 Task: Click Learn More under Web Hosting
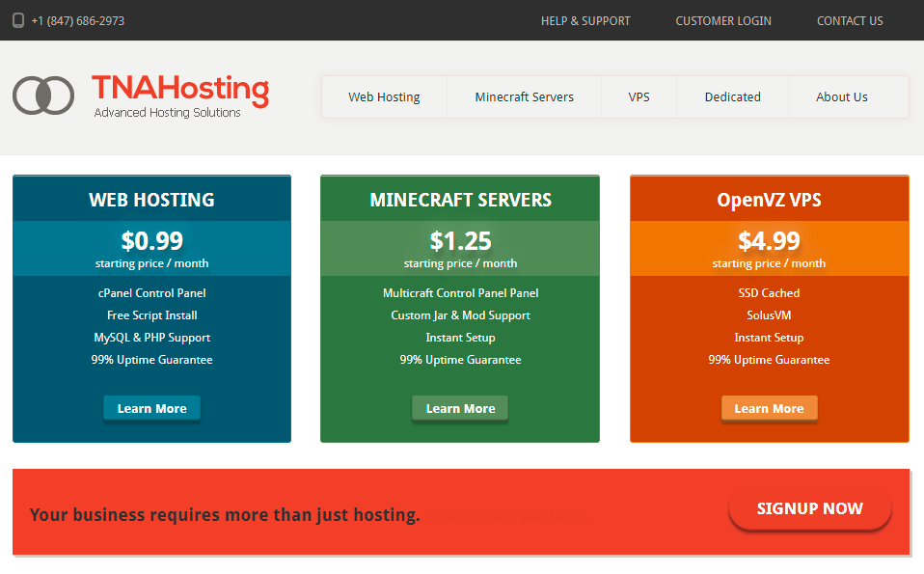coord(152,408)
